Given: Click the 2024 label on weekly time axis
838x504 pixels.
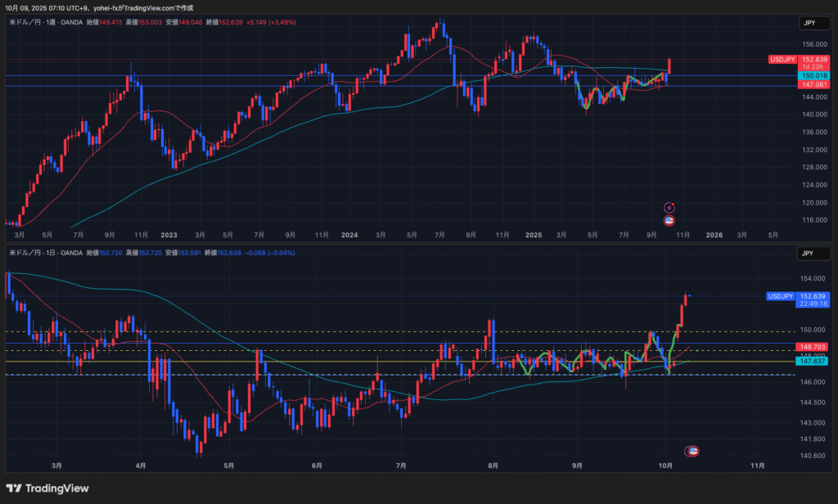Looking at the screenshot, I should (x=349, y=234).
